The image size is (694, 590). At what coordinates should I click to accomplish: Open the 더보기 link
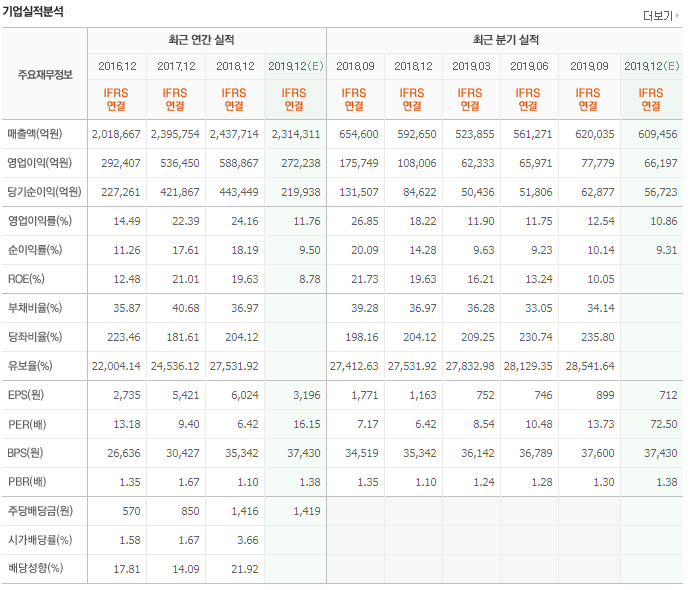click(x=658, y=16)
